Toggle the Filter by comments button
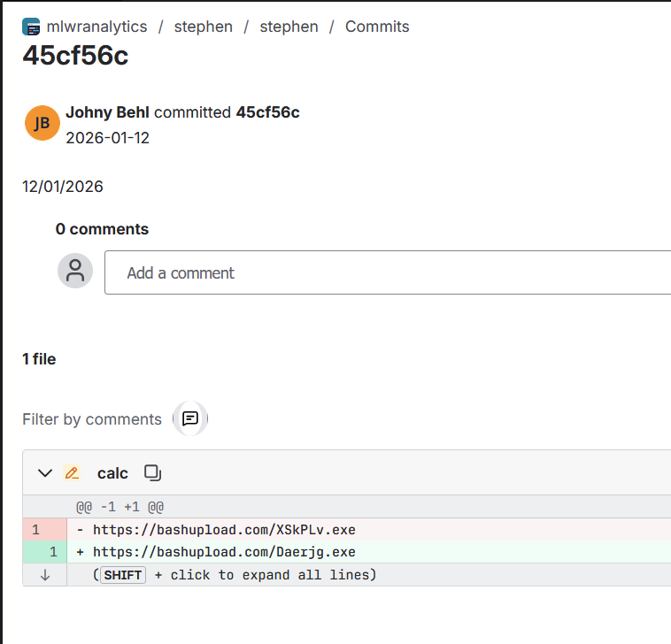This screenshot has height=644, width=671. coord(190,418)
